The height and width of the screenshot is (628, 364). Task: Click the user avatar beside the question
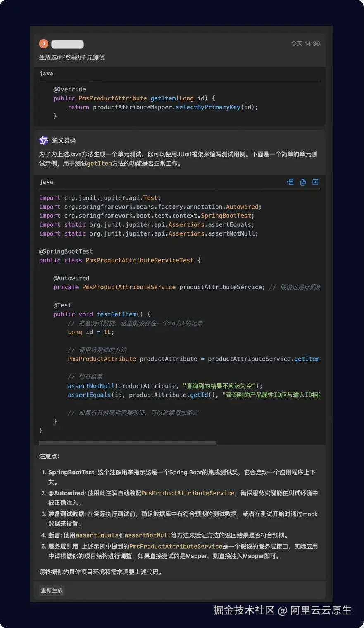click(x=43, y=43)
